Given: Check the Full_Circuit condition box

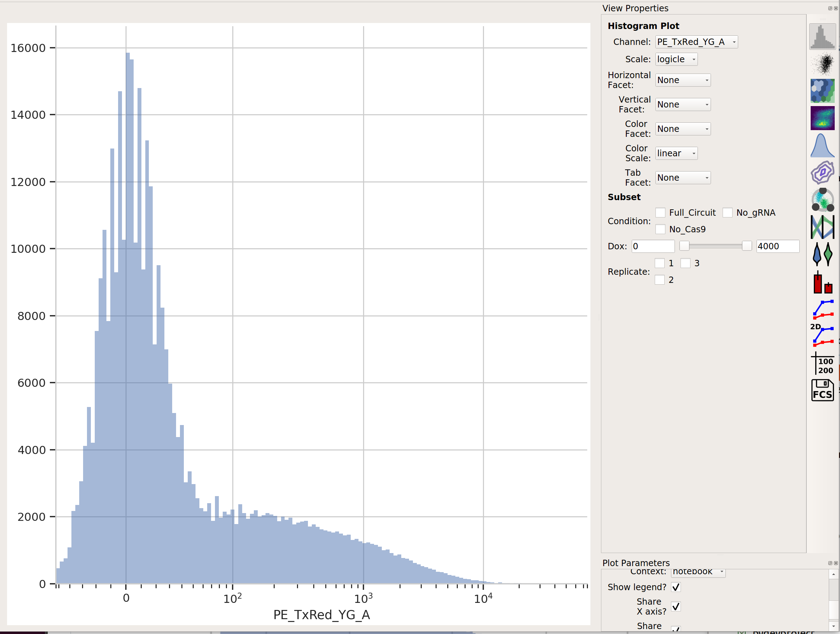Looking at the screenshot, I should click(660, 213).
